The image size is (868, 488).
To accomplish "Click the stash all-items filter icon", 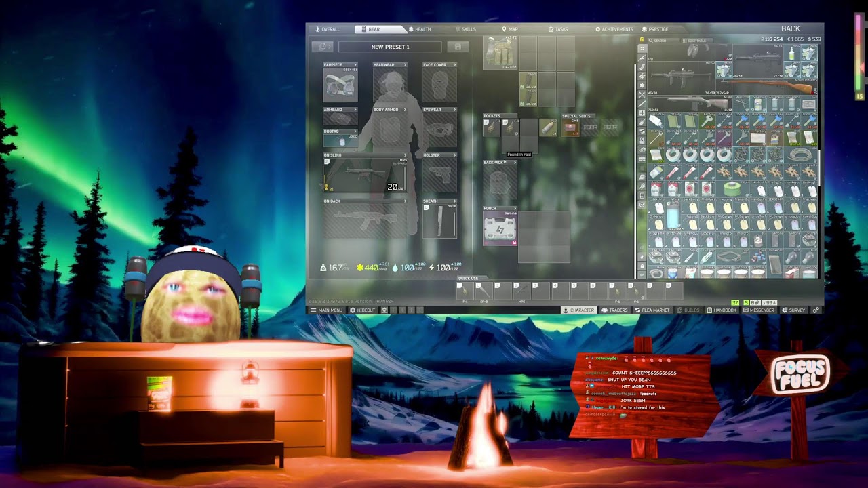I will [642, 49].
